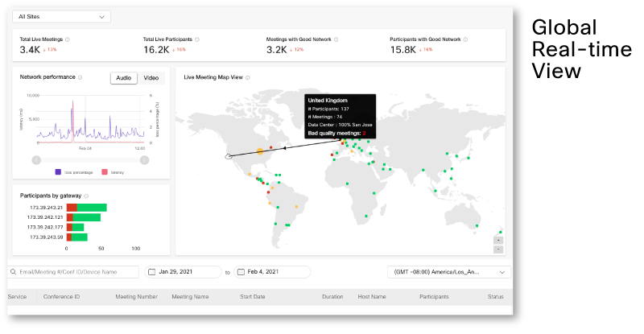This screenshot has height=334, width=644.
Task: Click the cloud data center icon on map
Action: tap(229, 156)
